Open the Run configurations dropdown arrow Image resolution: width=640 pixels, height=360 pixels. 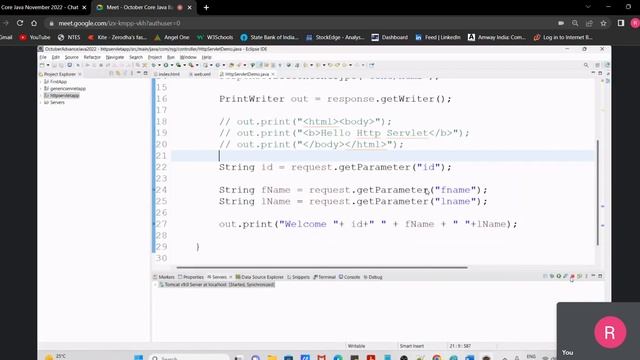(x=172, y=65)
